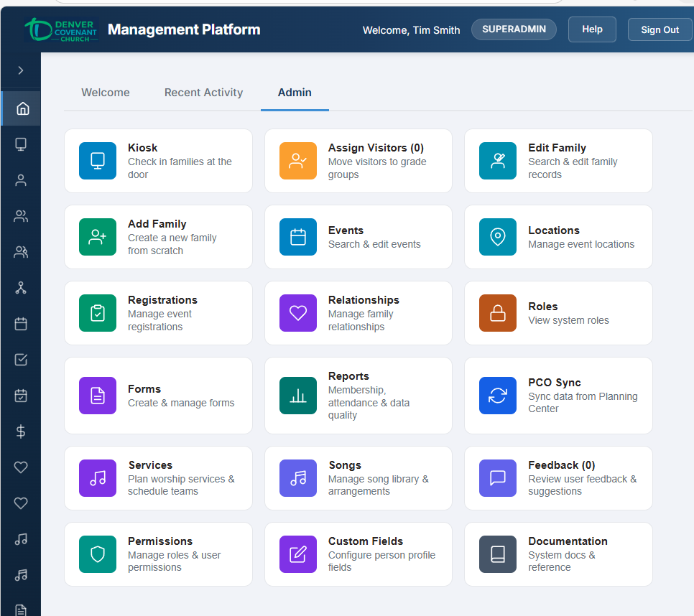Select the Permissions shield icon
694x616 pixels.
[x=98, y=554]
